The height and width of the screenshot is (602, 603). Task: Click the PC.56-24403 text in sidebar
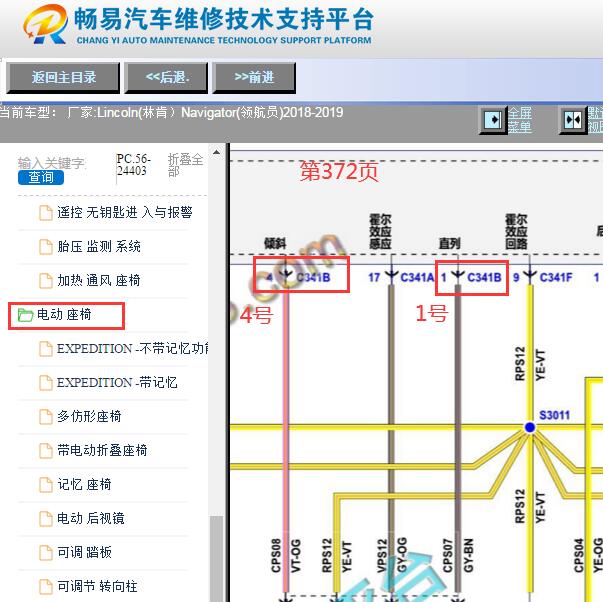133,165
